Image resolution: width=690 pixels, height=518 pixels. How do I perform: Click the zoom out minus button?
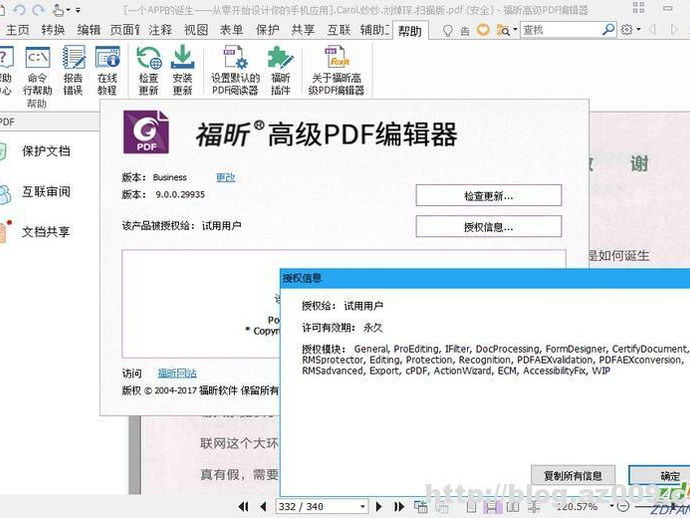[623, 507]
